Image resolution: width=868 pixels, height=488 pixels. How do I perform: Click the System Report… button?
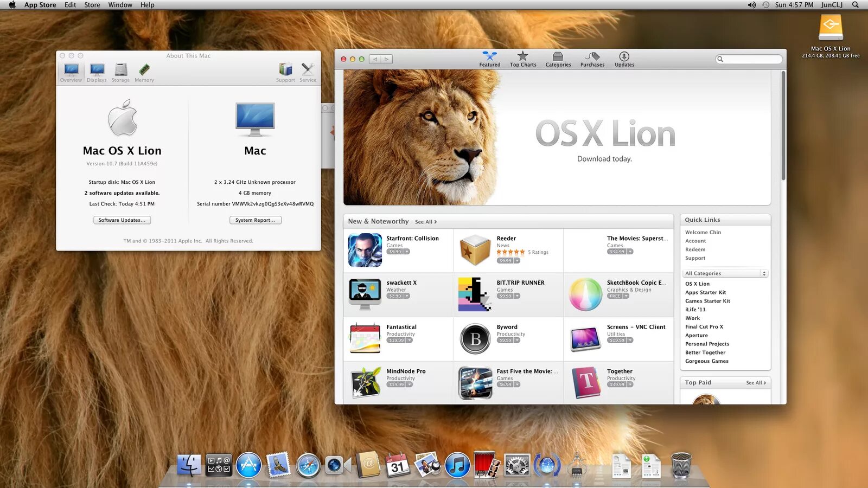(255, 220)
